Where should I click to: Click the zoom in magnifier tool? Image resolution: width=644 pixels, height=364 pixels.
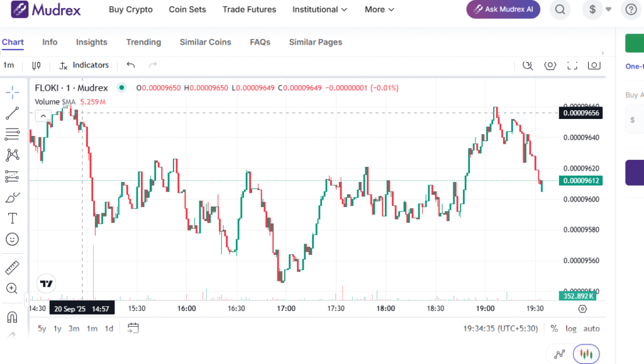coord(12,288)
